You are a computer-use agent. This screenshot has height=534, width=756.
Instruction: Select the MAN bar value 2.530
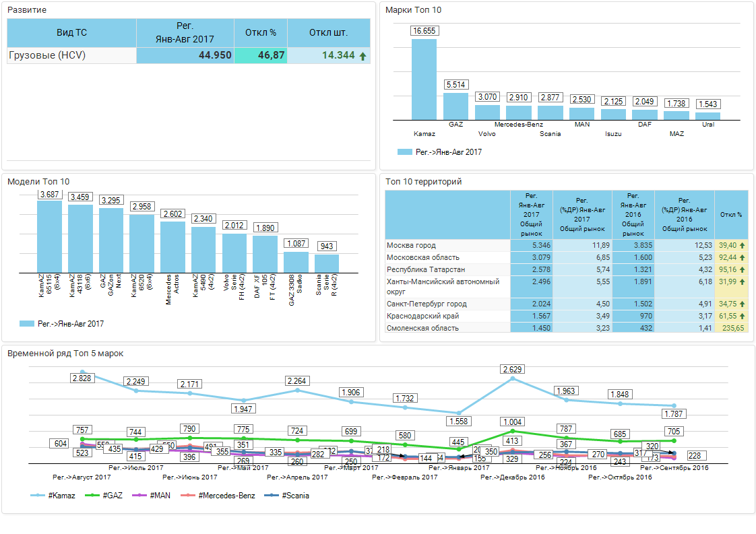pos(582,99)
